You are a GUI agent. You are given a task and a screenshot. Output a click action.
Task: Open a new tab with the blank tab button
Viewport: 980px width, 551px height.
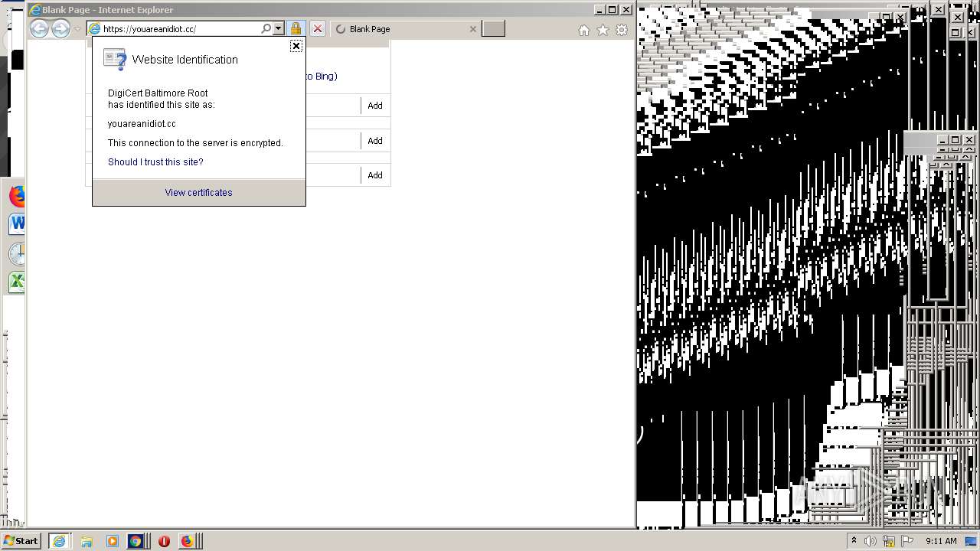[494, 29]
